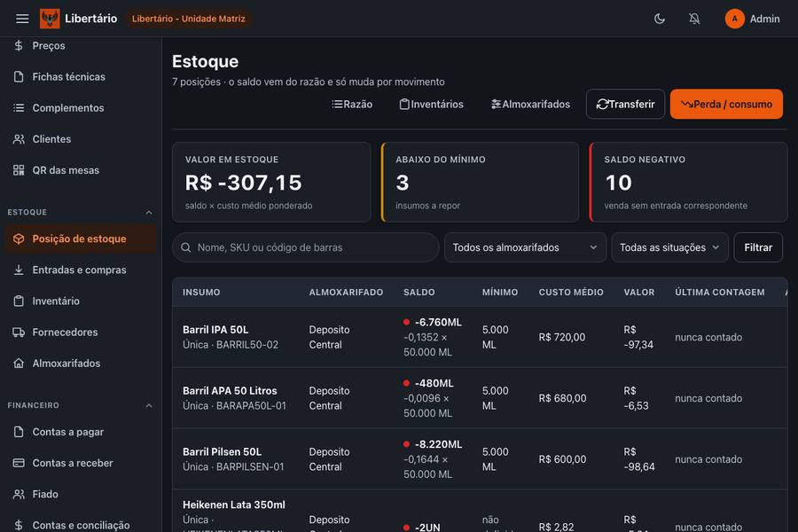Click the -480ML saldo value

click(x=434, y=383)
